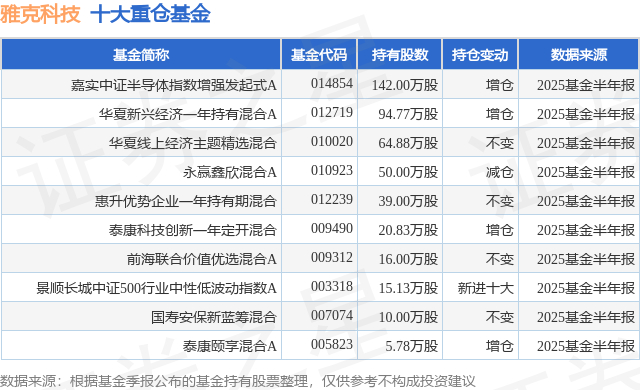640x390 pixels.
Task: Click fund code 005823
Action: [332, 344]
